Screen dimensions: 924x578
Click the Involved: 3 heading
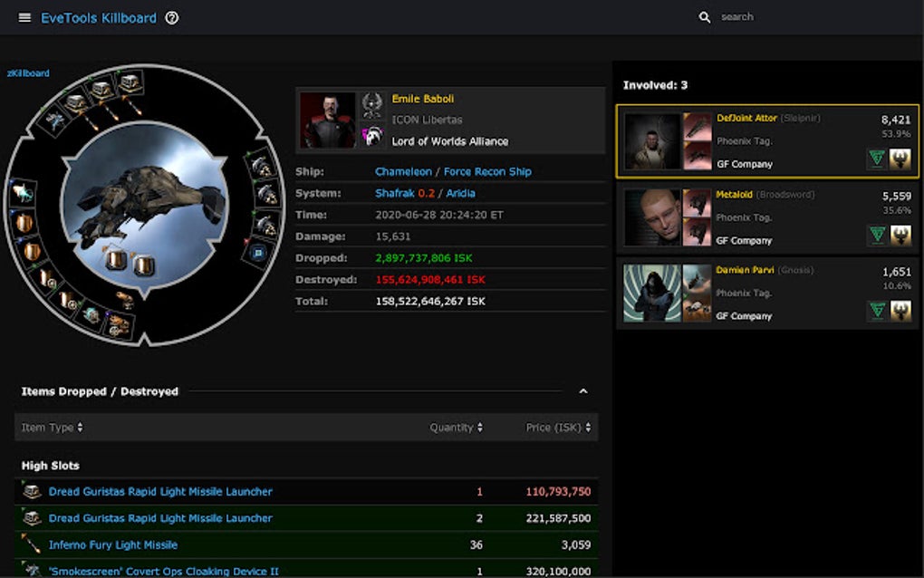click(655, 85)
